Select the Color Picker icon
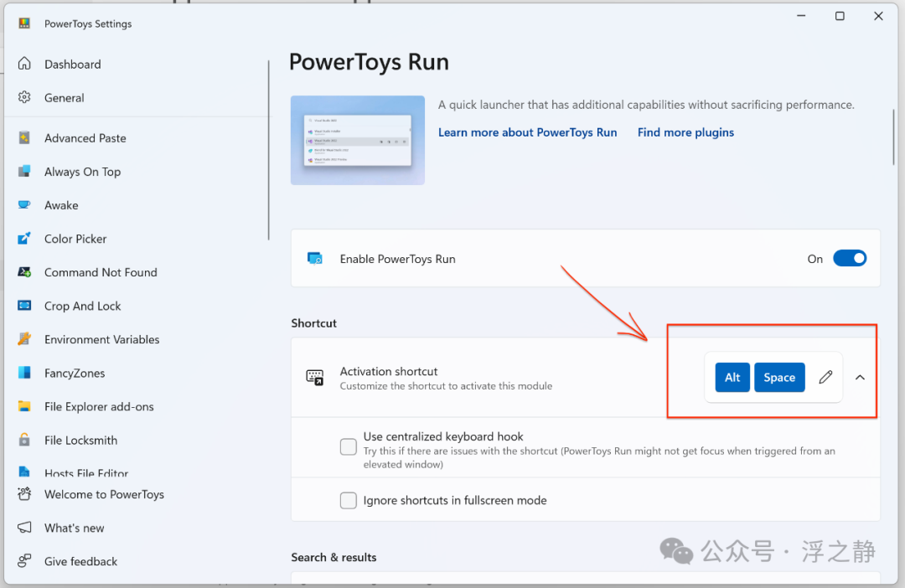The width and height of the screenshot is (905, 588). click(24, 238)
